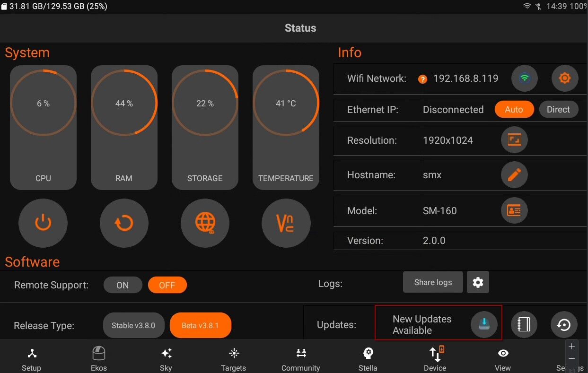Click the restore history icon
Screen dimensions: 588x373
[x=564, y=325]
